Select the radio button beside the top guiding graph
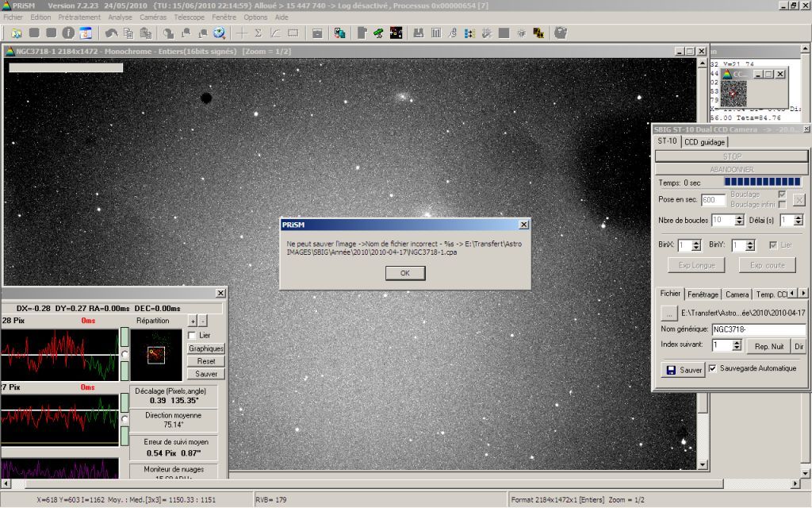The height and width of the screenshot is (508, 812). pos(124,354)
